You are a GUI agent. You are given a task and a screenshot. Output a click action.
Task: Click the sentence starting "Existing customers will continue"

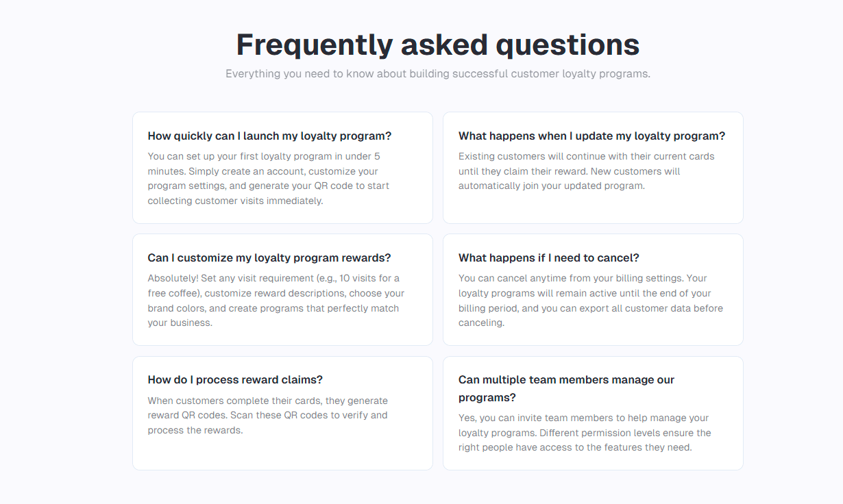586,157
